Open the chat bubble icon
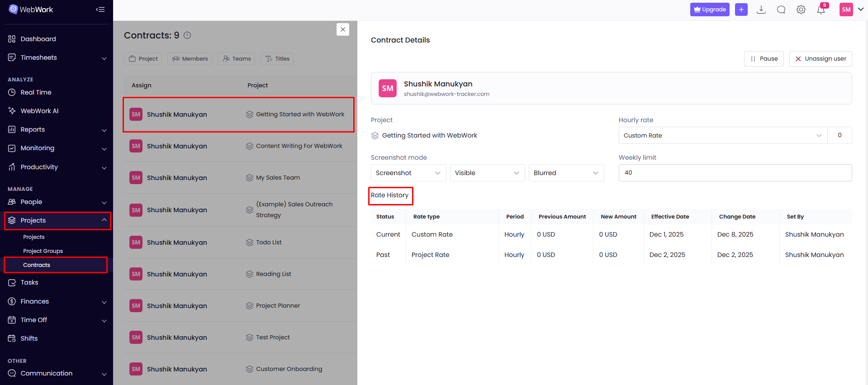The image size is (868, 385). tap(781, 10)
